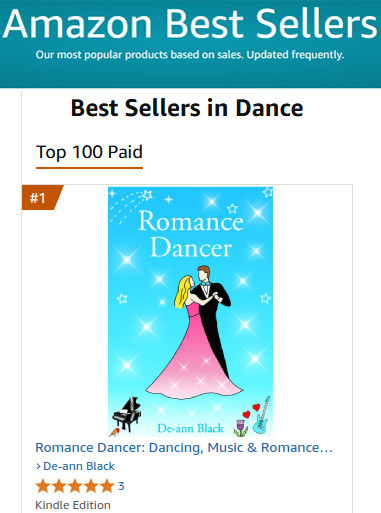Click the five-star rating icons
Screen dimensions: 381x513
pyautogui.click(x=75, y=486)
